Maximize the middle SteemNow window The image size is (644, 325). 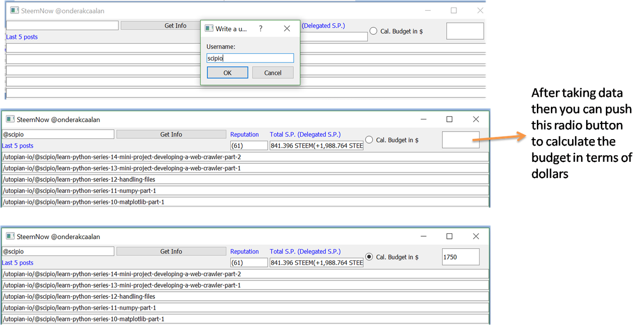pyautogui.click(x=449, y=119)
